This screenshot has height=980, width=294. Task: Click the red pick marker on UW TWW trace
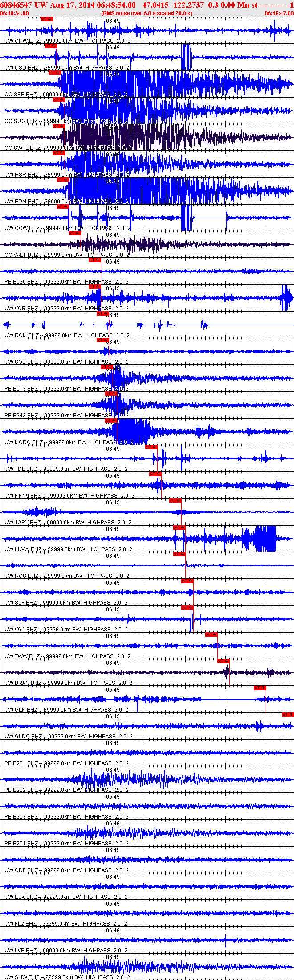coord(211,634)
